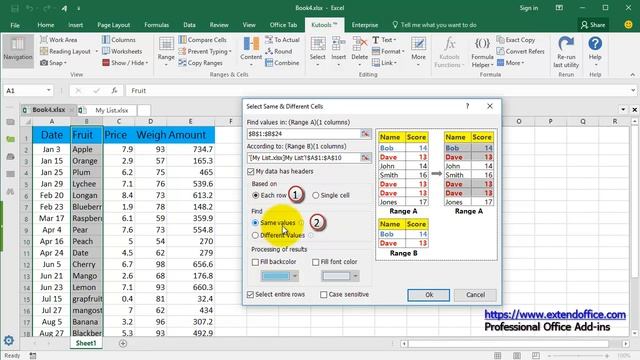Open the File menu
The width and height of the screenshot is (640, 360).
click(x=15, y=25)
